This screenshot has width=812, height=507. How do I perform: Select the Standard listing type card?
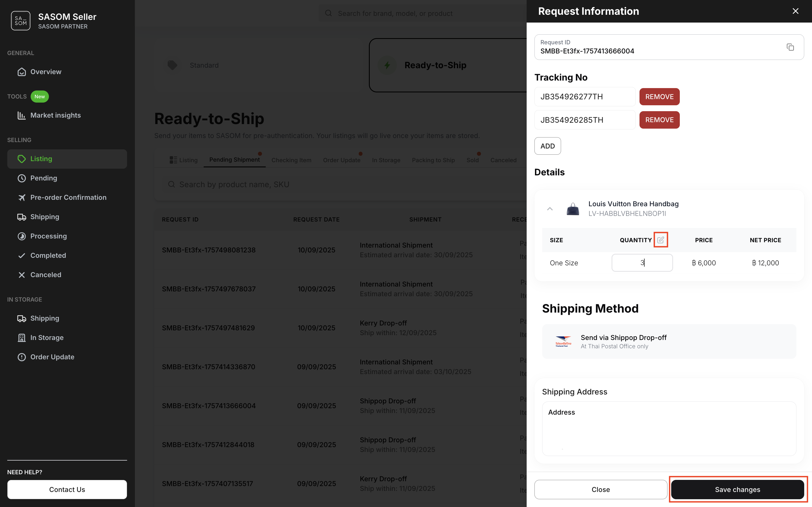pyautogui.click(x=258, y=65)
